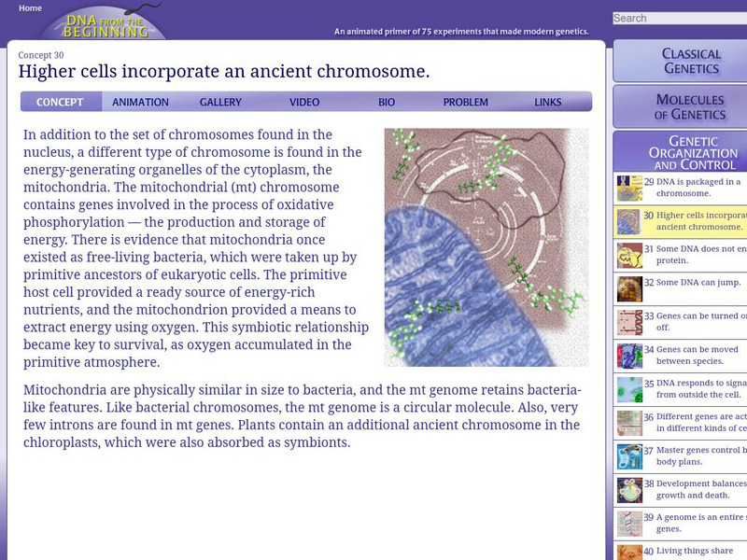Open the LINKS tab
Screen dimensions: 747x560
[x=548, y=102]
